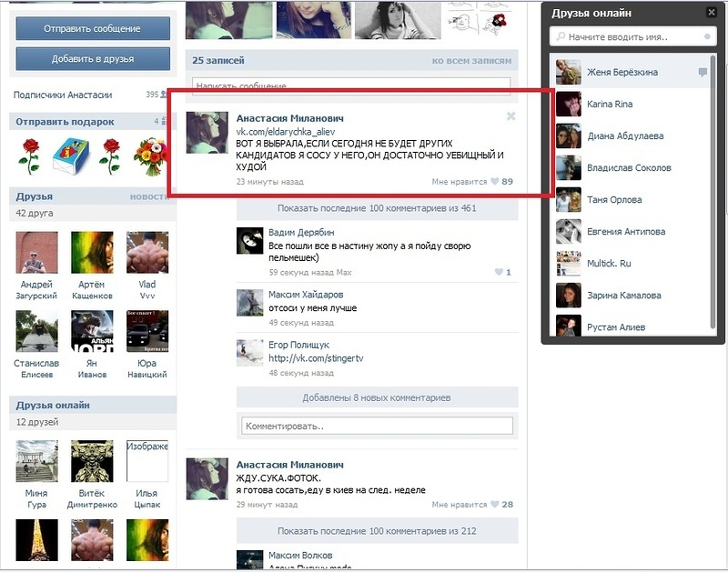Open Станислав Елисеев friend avatar
The height and width of the screenshot is (572, 728).
[36, 331]
